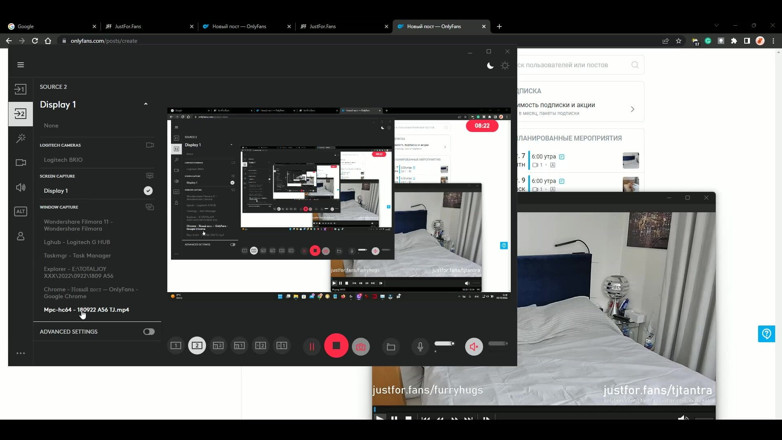The height and width of the screenshot is (440, 782).
Task: Open the scheduled event thumbnail for day 7
Action: [631, 161]
